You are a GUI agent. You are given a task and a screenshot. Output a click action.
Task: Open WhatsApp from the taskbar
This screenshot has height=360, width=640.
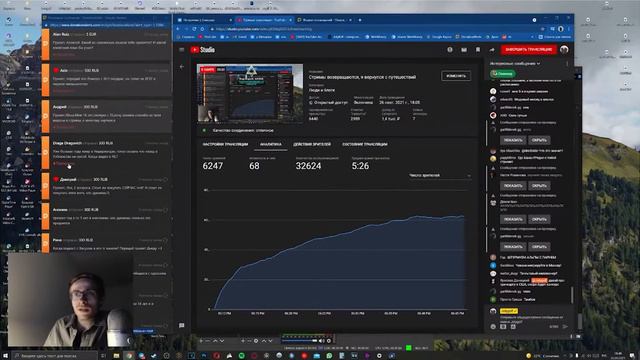tap(329, 356)
